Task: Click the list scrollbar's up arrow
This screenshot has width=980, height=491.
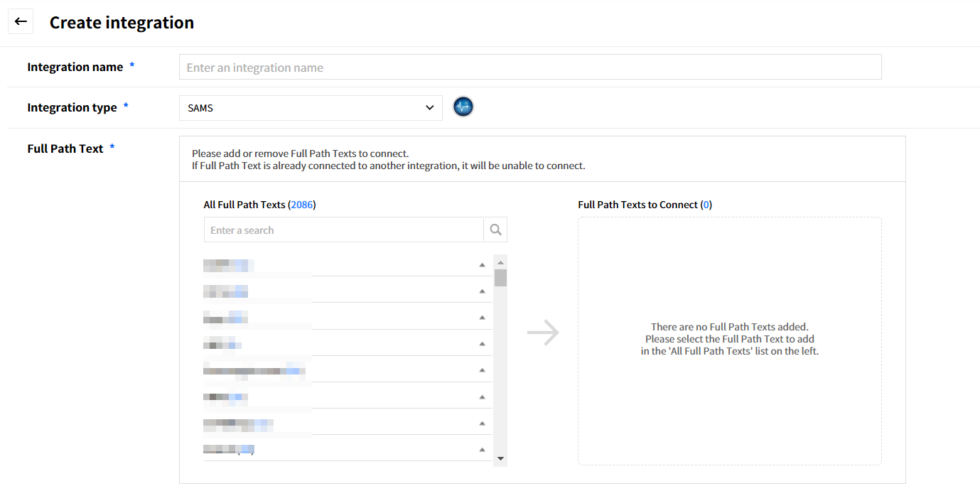Action: click(500, 262)
